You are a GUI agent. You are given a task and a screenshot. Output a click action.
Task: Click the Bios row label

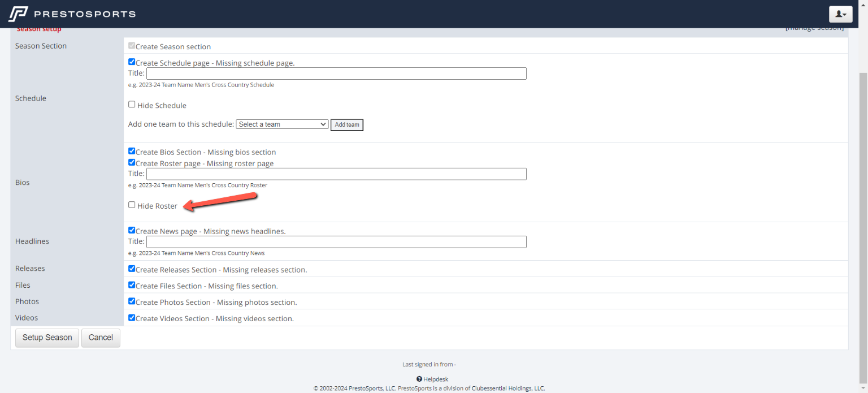[23, 183]
